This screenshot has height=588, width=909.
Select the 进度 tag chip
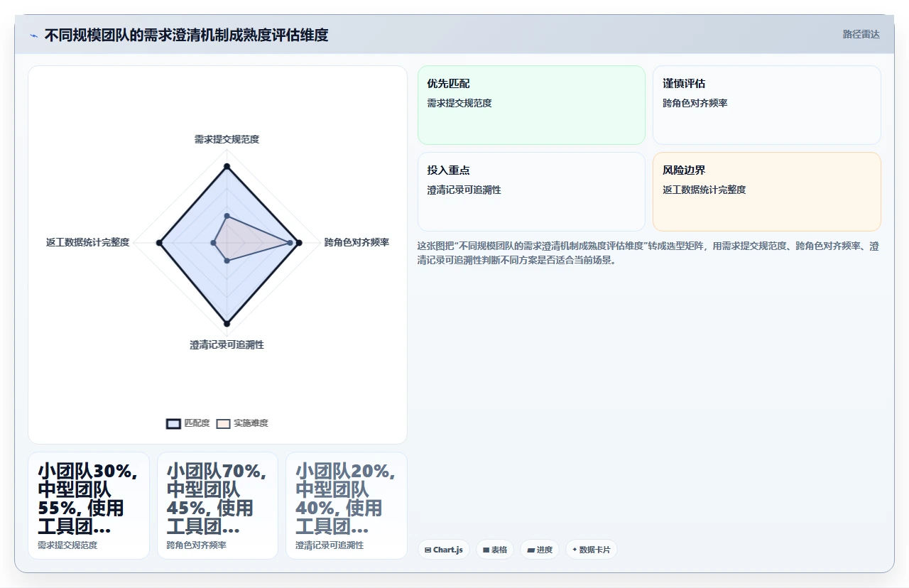(540, 550)
